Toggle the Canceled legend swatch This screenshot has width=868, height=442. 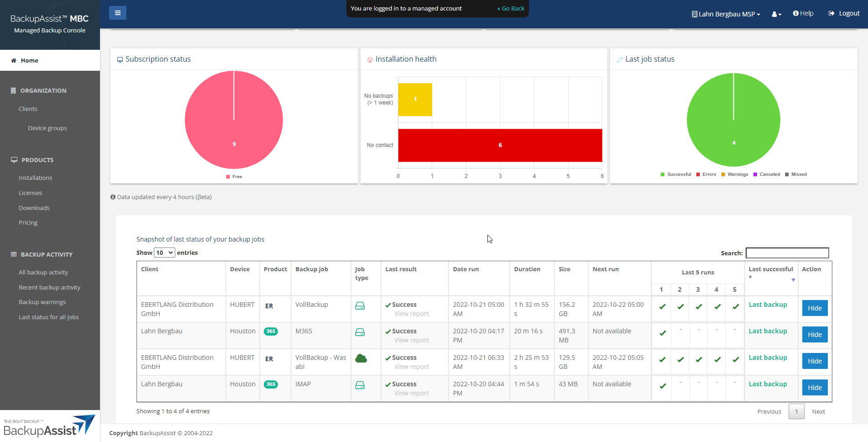pos(755,174)
